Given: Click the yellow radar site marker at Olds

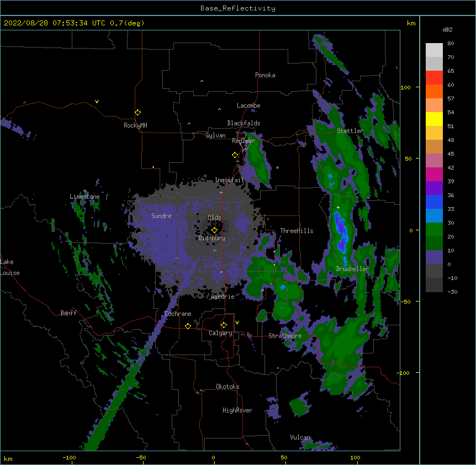Looking at the screenshot, I should (x=214, y=230).
